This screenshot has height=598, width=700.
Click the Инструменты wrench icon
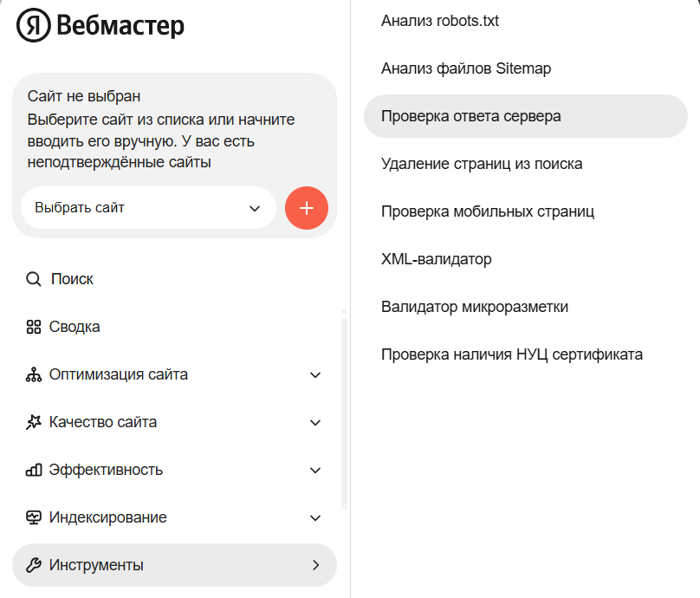(x=34, y=565)
